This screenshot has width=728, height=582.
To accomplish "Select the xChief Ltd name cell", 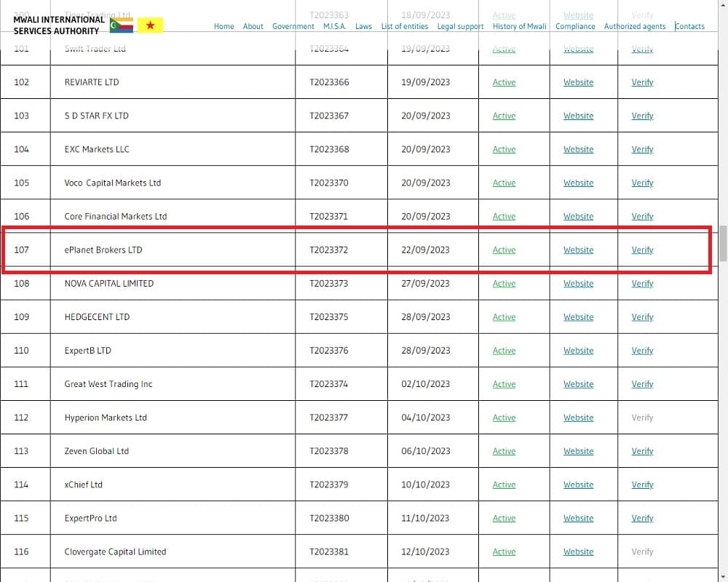I will pos(173,485).
